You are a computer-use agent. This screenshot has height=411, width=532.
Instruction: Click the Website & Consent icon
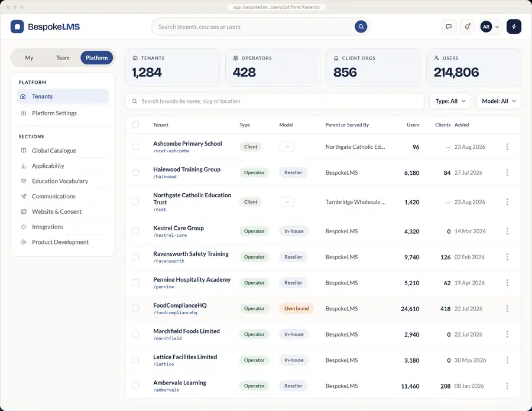tap(24, 211)
